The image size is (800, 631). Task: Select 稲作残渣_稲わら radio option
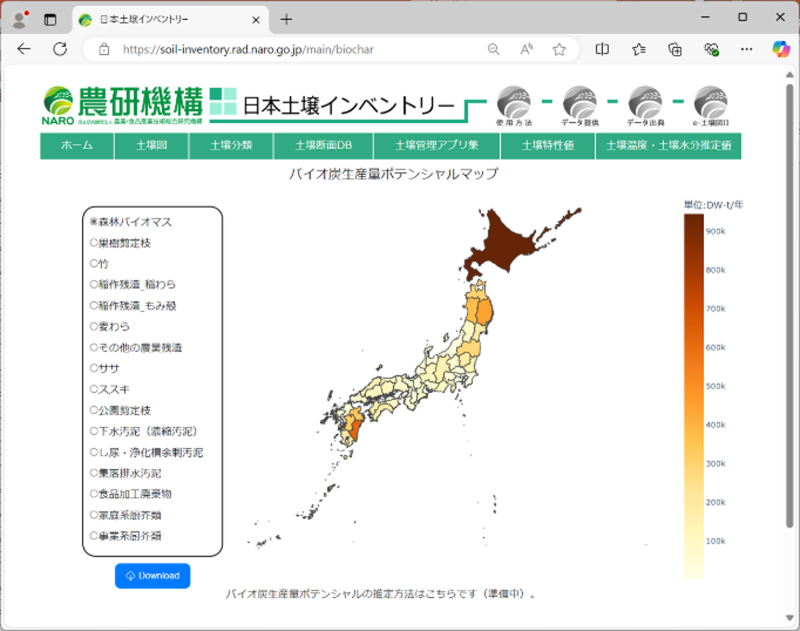(93, 285)
